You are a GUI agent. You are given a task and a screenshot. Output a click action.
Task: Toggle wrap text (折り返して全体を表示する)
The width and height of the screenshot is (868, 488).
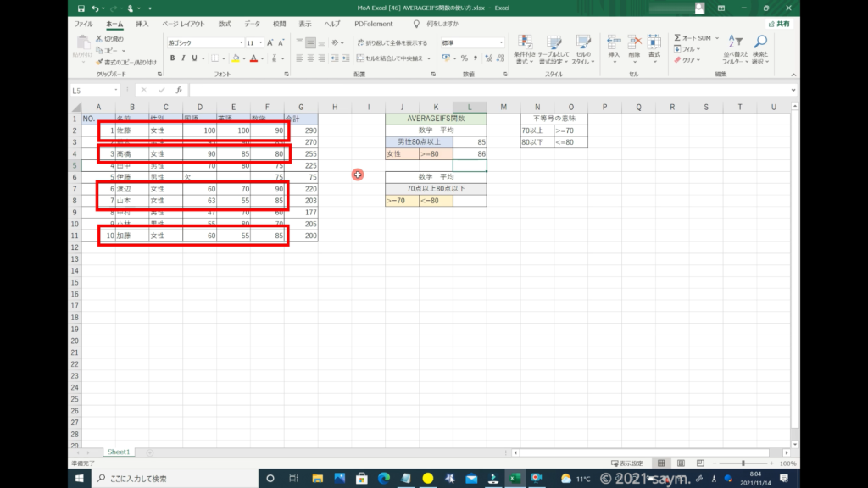coord(392,42)
